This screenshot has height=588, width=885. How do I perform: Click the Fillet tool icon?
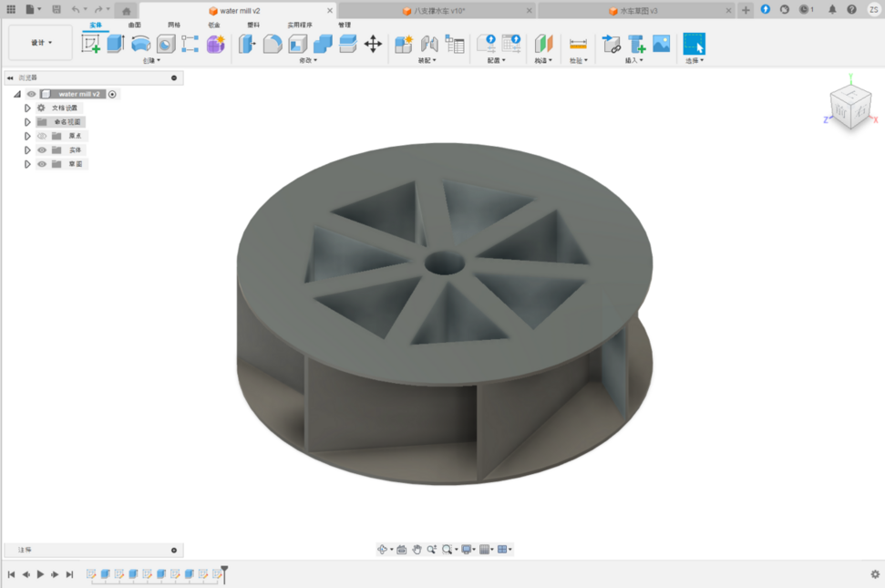(x=273, y=44)
